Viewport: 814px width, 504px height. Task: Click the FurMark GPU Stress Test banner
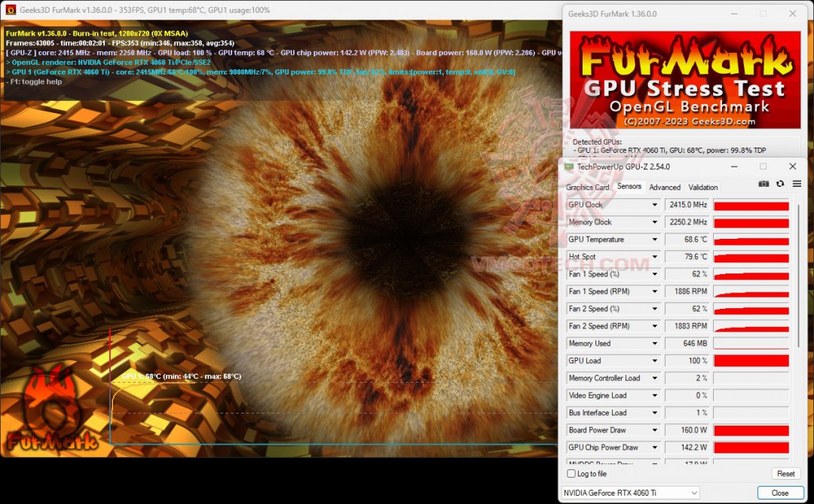(x=685, y=79)
